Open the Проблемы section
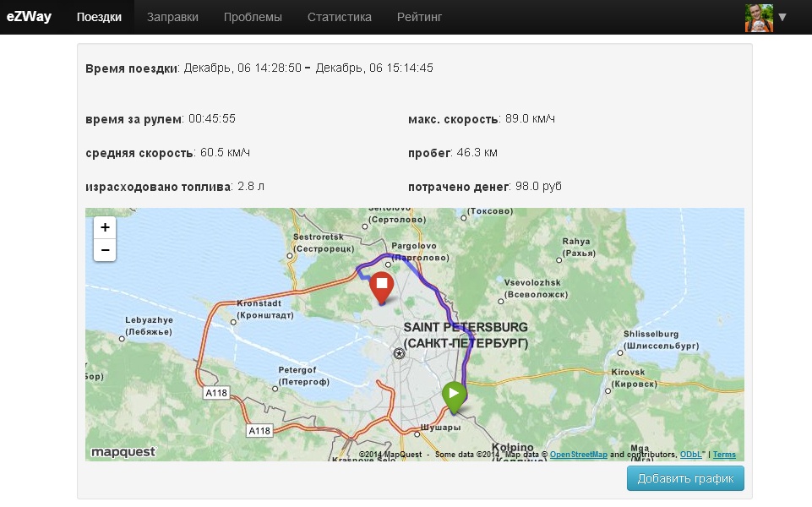Image resolution: width=812 pixels, height=507 pixels. point(253,17)
